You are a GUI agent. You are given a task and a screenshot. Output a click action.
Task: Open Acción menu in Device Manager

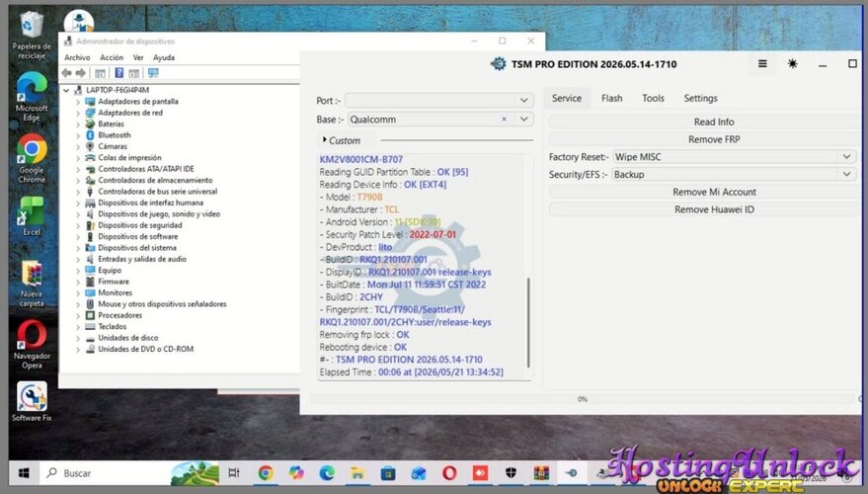112,57
